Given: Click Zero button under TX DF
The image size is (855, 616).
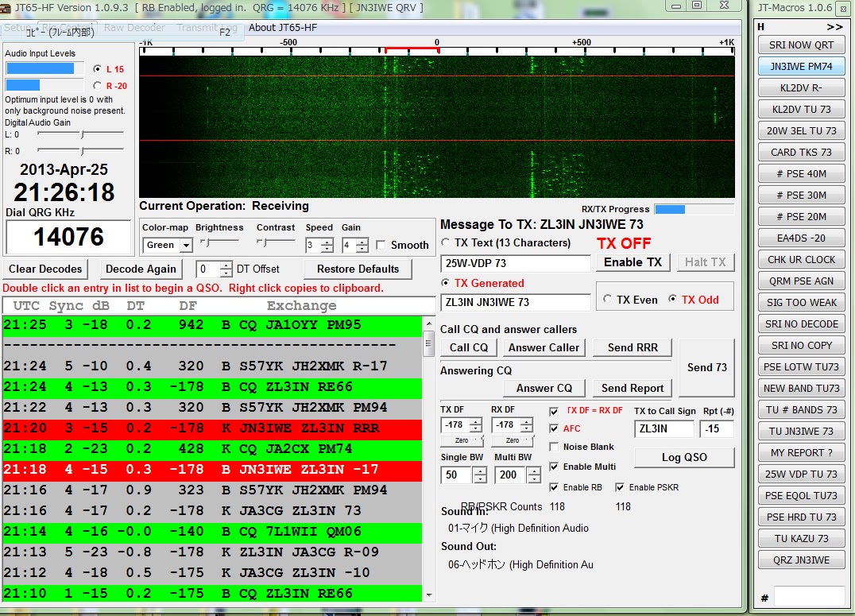Looking at the screenshot, I should coord(462,440).
